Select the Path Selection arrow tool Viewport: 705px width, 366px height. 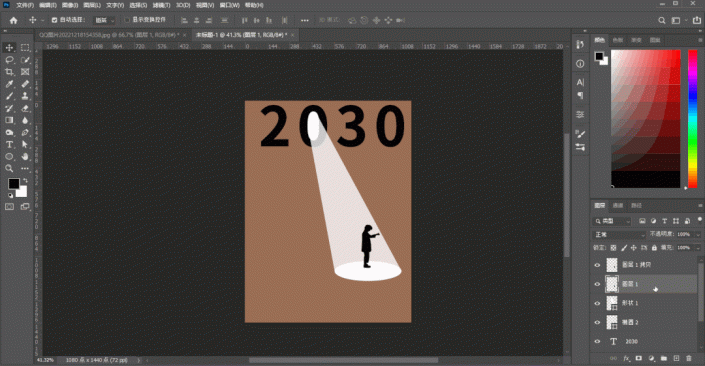25,145
